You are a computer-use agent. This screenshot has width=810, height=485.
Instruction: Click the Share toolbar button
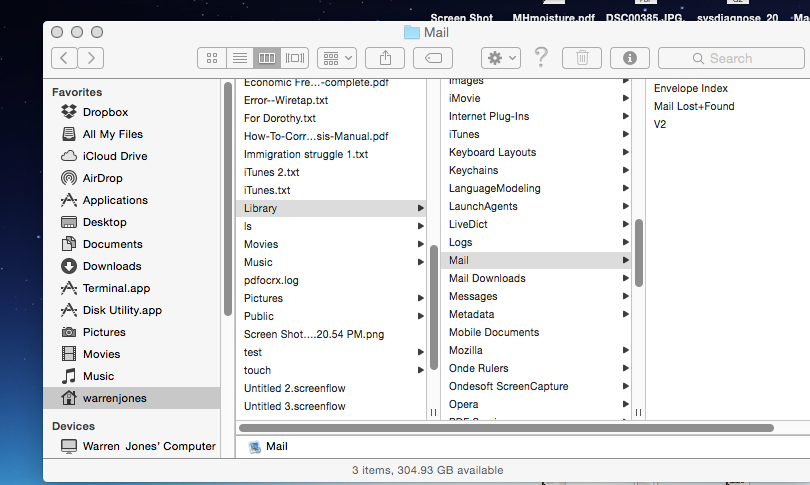click(x=385, y=58)
